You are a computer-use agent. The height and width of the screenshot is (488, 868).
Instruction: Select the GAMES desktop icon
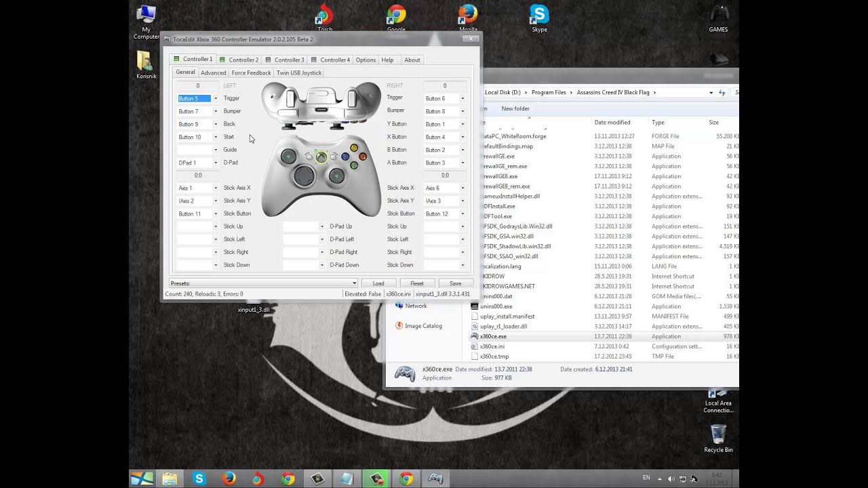tap(718, 19)
